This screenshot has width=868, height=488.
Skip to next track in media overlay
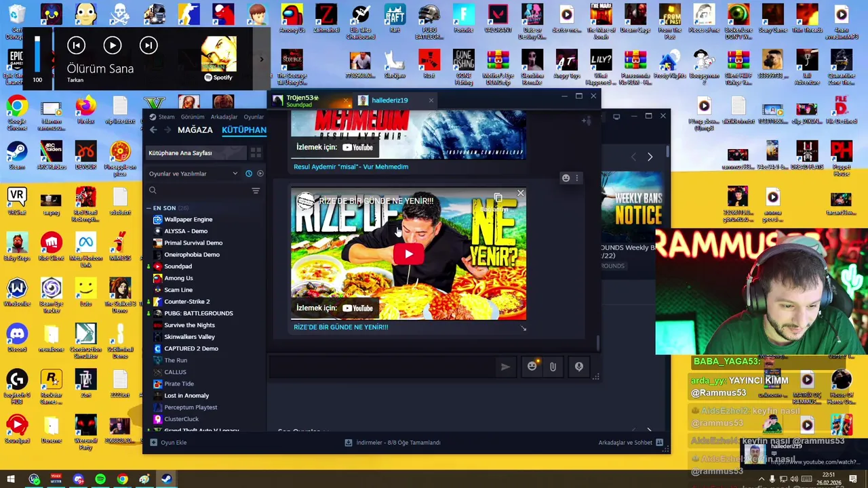[x=149, y=45]
